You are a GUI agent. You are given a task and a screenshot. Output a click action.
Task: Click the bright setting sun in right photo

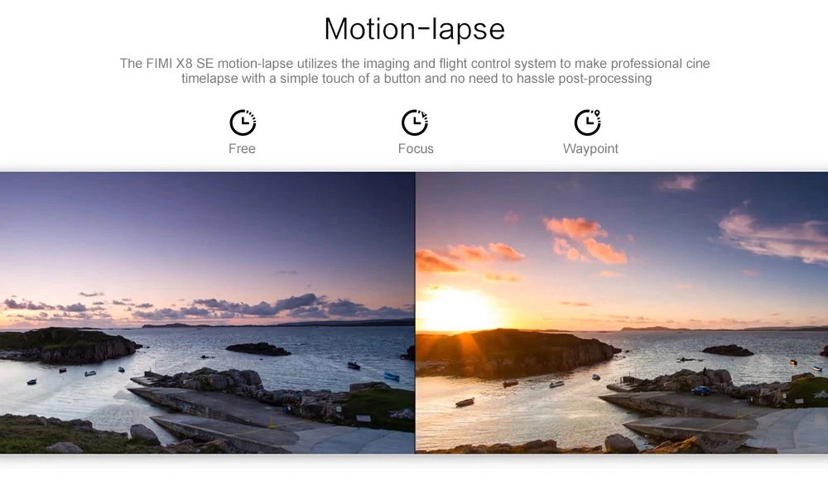click(457, 310)
